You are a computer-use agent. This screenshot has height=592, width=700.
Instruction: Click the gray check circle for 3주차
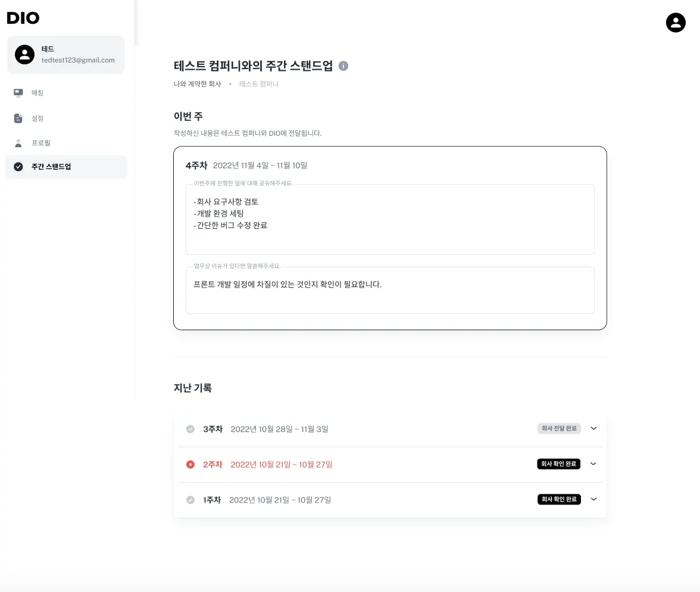pos(190,429)
